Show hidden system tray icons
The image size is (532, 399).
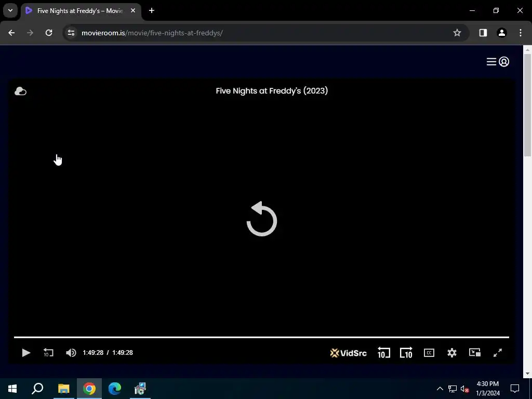[x=440, y=389]
